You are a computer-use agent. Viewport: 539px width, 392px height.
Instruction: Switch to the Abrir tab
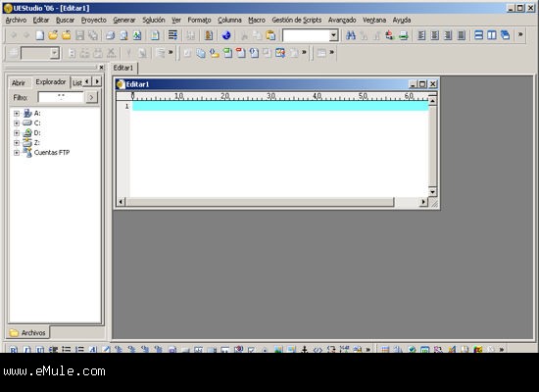tap(19, 83)
